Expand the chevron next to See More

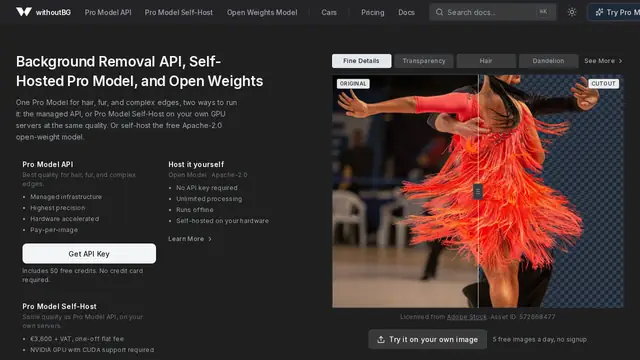pos(620,61)
